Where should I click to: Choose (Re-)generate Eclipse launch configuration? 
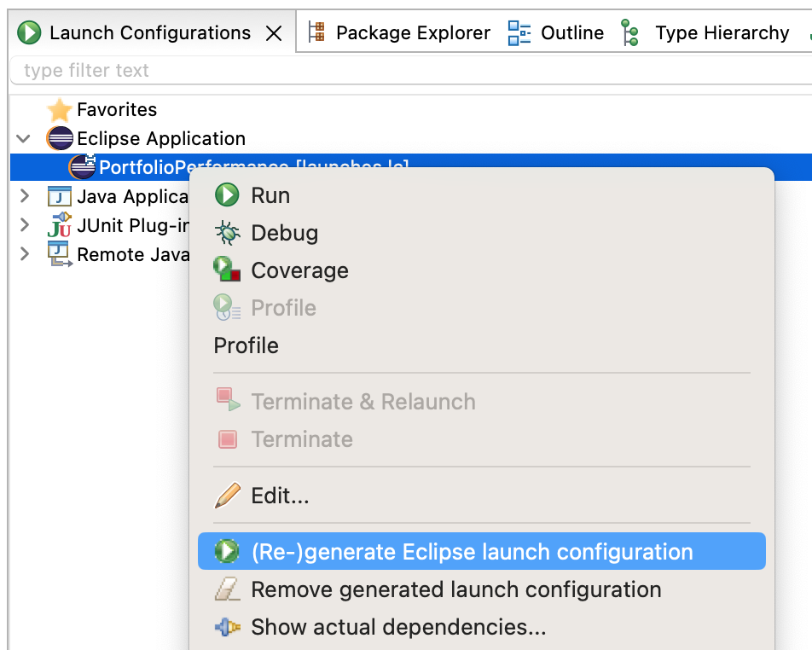472,552
